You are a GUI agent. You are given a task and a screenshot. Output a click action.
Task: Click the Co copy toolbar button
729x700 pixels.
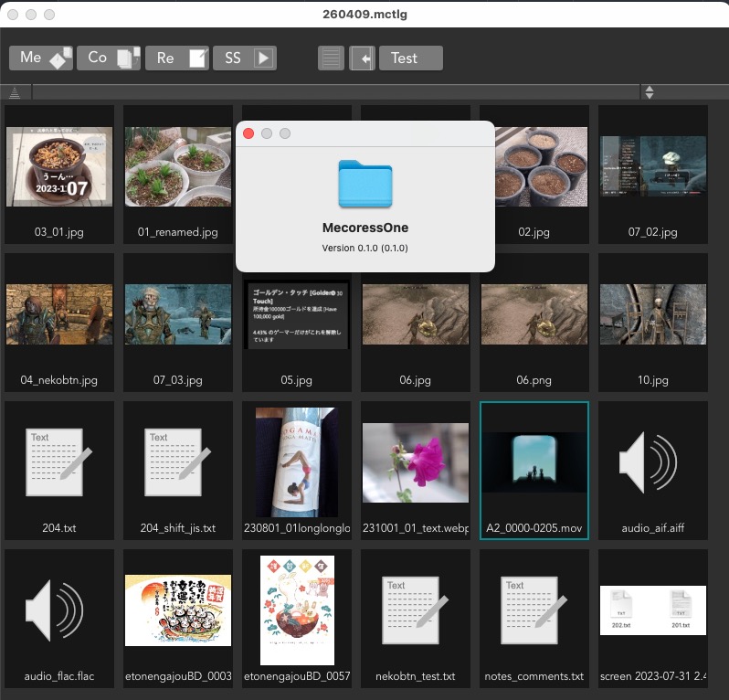(x=108, y=58)
